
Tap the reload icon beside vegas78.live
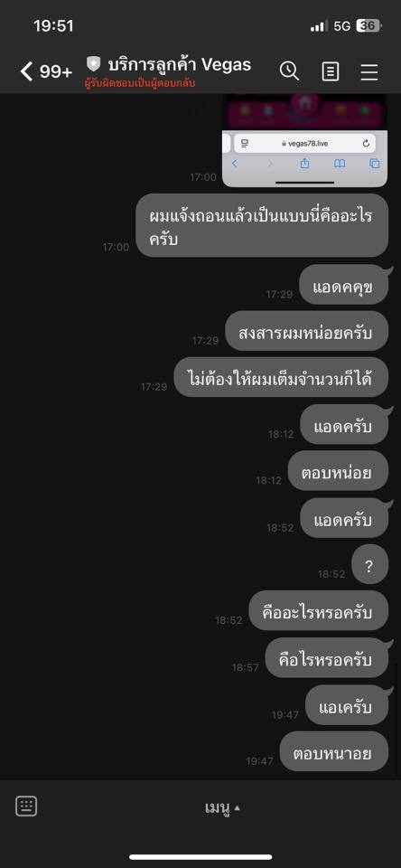[x=366, y=144]
